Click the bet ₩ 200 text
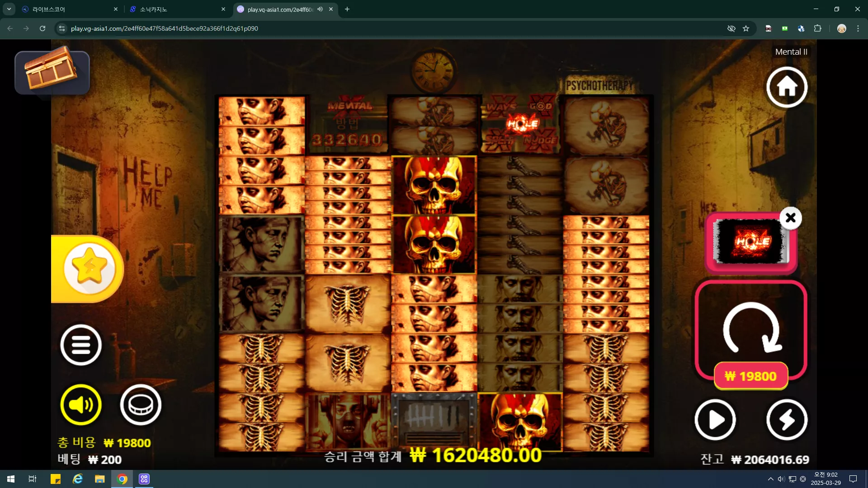 (x=105, y=460)
